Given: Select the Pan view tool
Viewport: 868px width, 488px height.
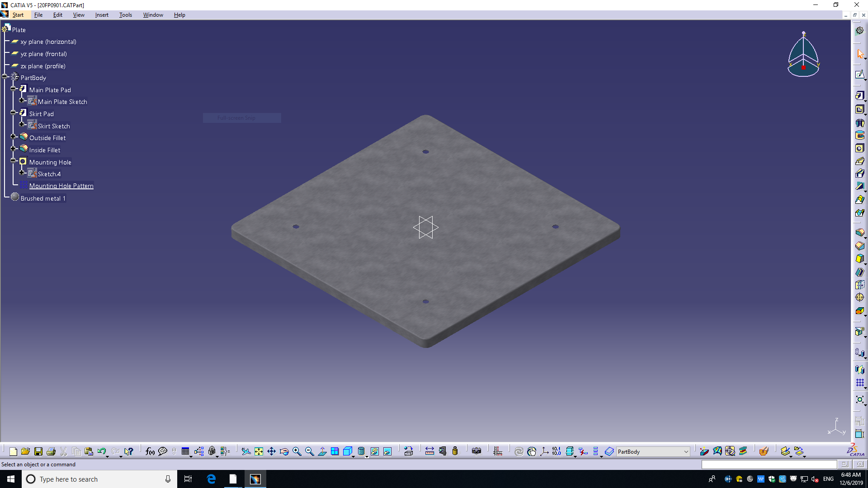Looking at the screenshot, I should coord(271,451).
